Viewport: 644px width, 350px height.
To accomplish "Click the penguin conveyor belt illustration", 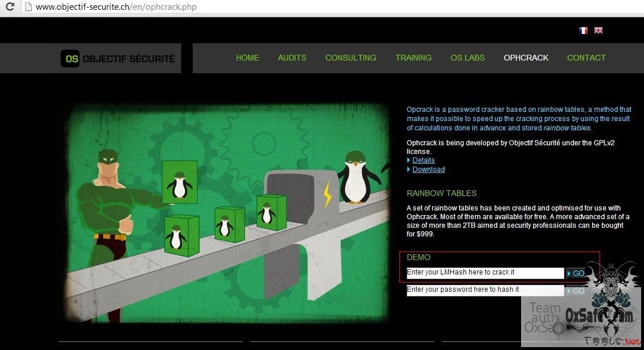I will (x=227, y=213).
